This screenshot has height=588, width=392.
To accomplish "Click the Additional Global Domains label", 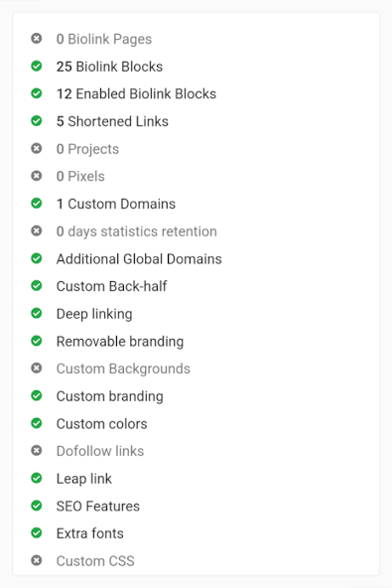I will pos(139,259).
